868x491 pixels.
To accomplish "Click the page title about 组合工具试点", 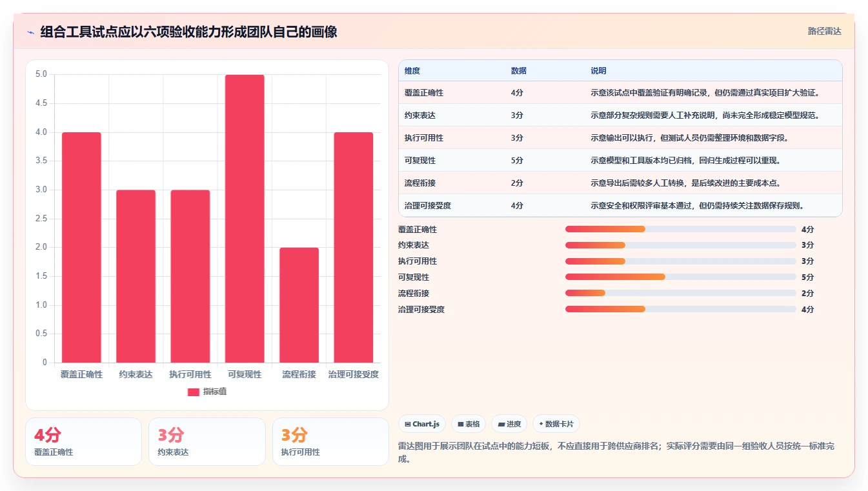I will (188, 32).
